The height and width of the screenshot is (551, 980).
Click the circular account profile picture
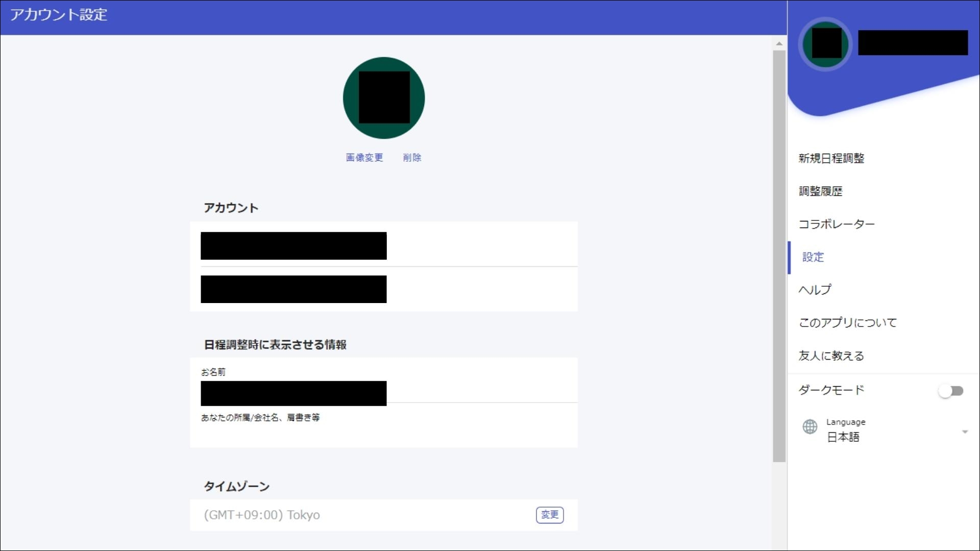click(x=383, y=98)
